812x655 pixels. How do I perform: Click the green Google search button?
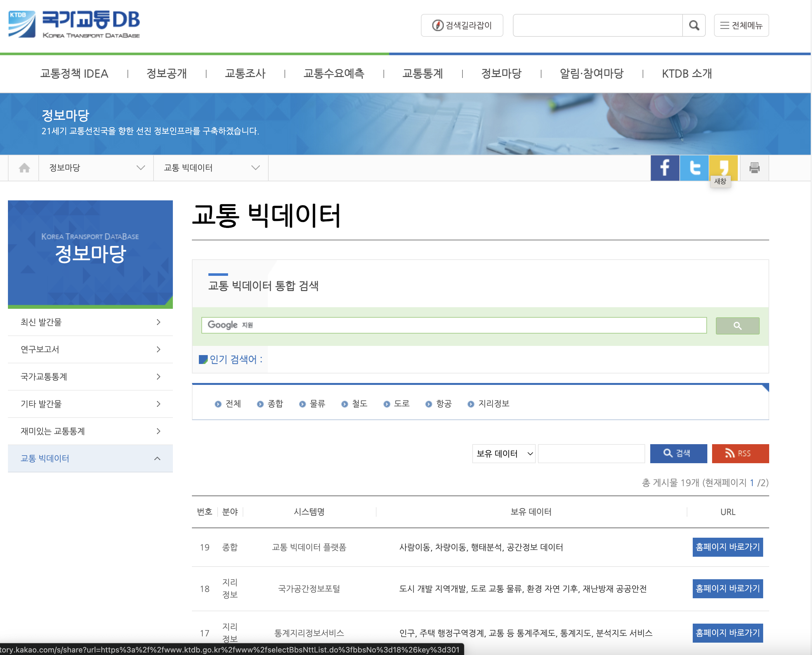[x=737, y=326]
